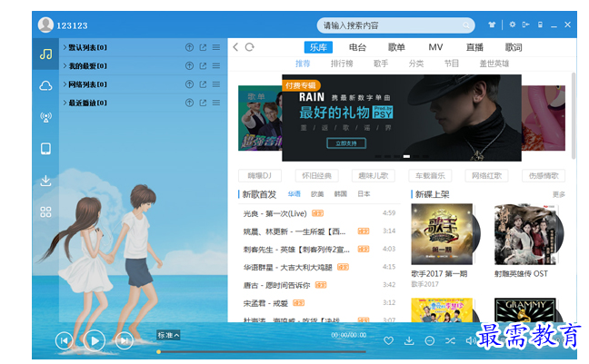Open the cloud music sidebar icon
The height and width of the screenshot is (364, 589).
pyautogui.click(x=45, y=86)
